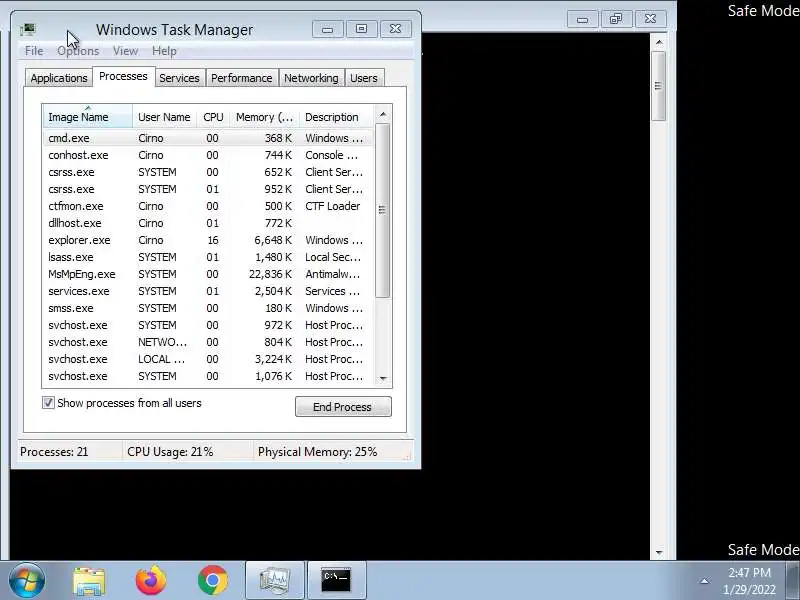Click the Processes: 21 status entry
Image resolution: width=800 pixels, height=600 pixels.
coord(54,452)
